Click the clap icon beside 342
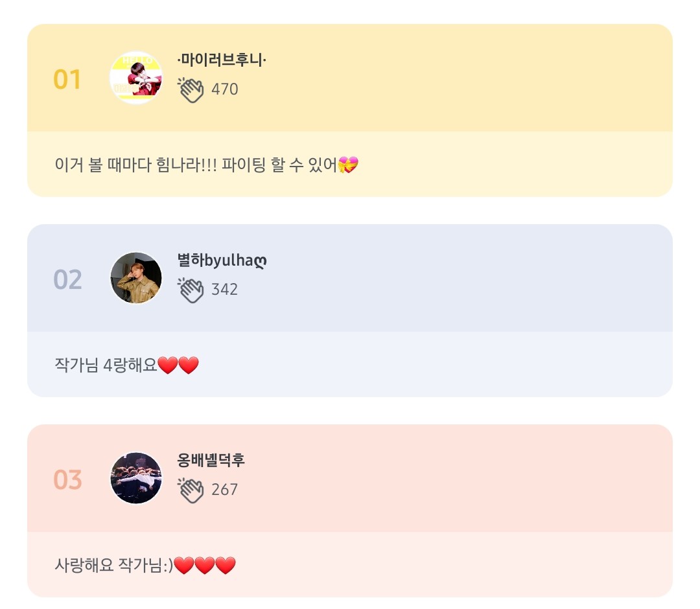 pyautogui.click(x=191, y=290)
